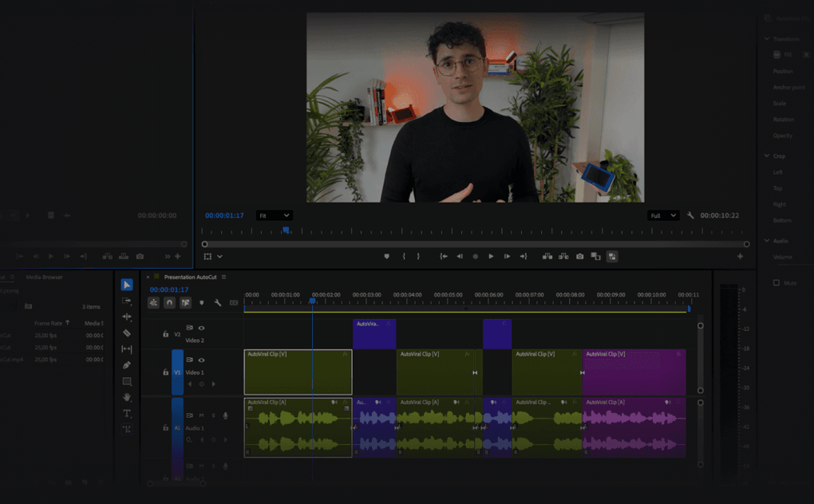Select the Ripple Edit tool
Viewport: 814px width, 504px height.
click(127, 317)
